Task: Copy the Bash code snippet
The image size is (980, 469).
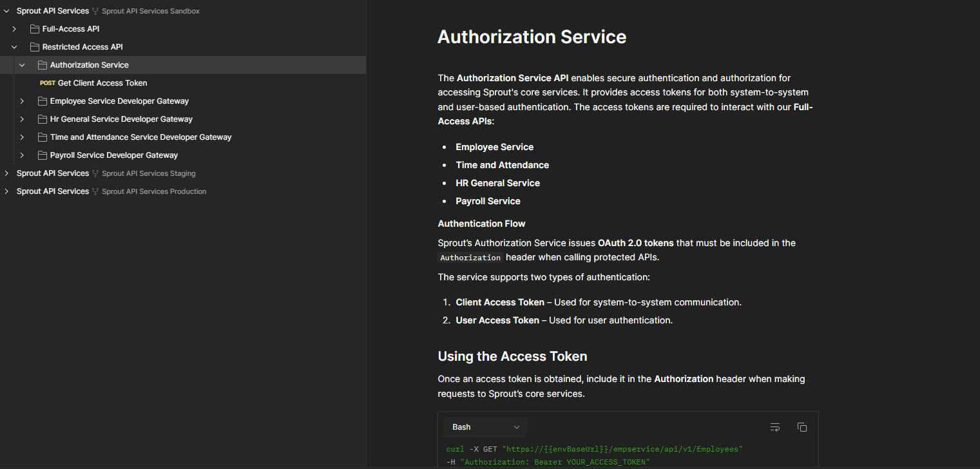Action: pos(802,427)
